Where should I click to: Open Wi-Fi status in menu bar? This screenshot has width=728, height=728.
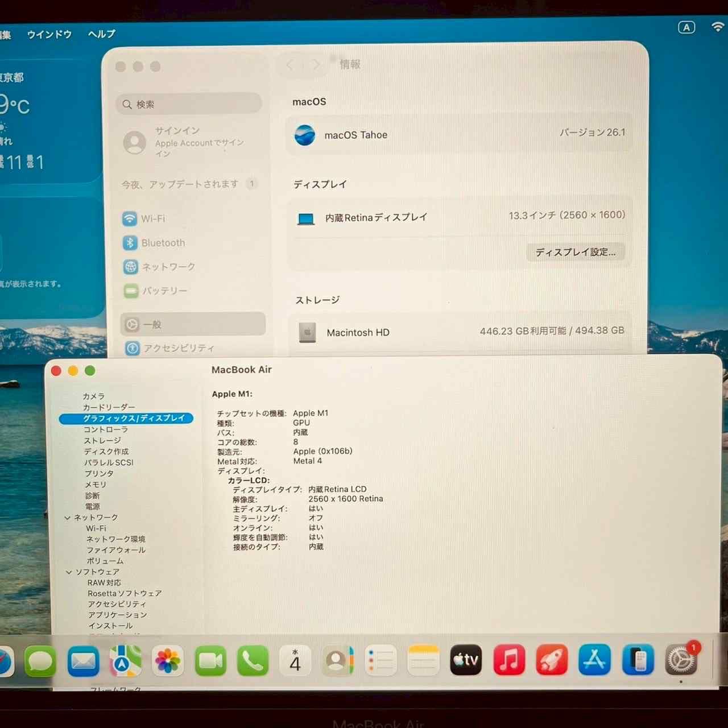click(x=718, y=27)
